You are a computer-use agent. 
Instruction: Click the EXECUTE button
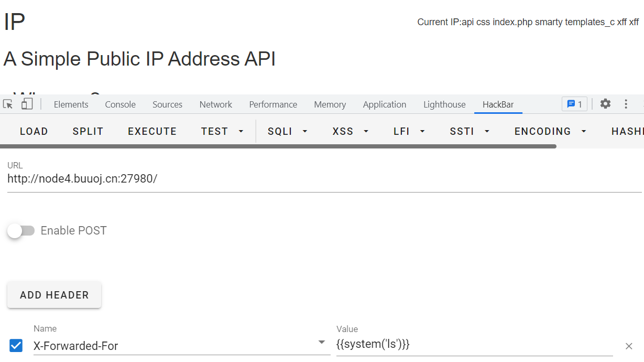point(152,131)
